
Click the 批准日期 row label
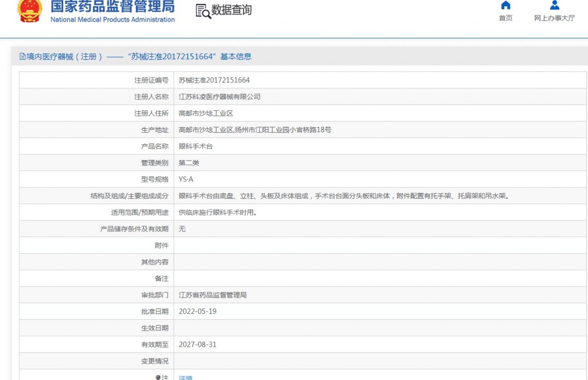[155, 311]
